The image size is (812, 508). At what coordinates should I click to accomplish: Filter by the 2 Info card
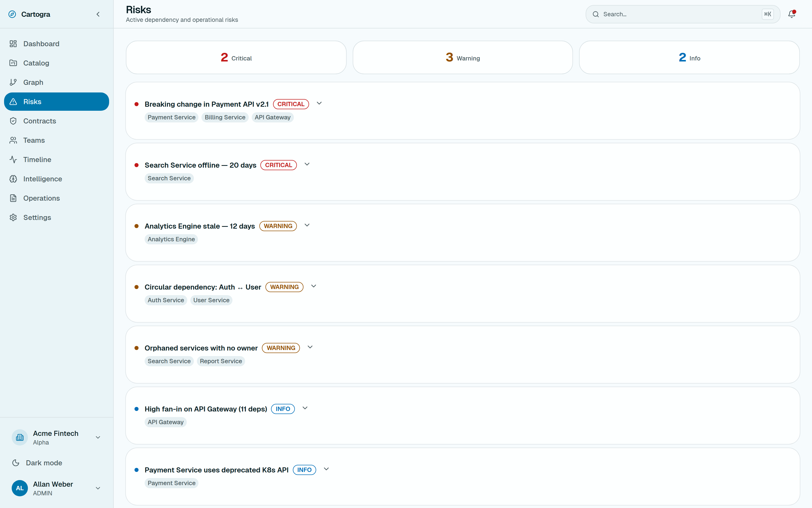[x=689, y=57]
